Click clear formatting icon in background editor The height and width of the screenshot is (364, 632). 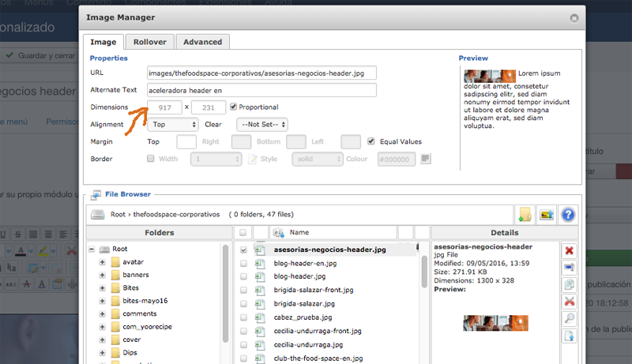(27, 284)
